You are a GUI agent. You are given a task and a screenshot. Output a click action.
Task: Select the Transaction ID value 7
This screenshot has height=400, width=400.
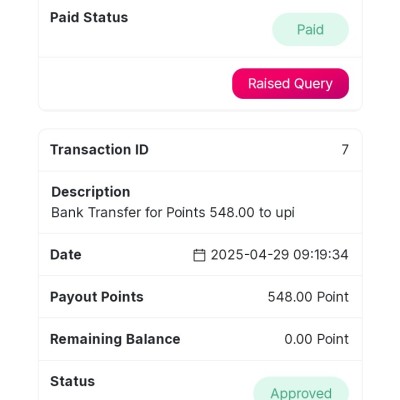click(345, 150)
